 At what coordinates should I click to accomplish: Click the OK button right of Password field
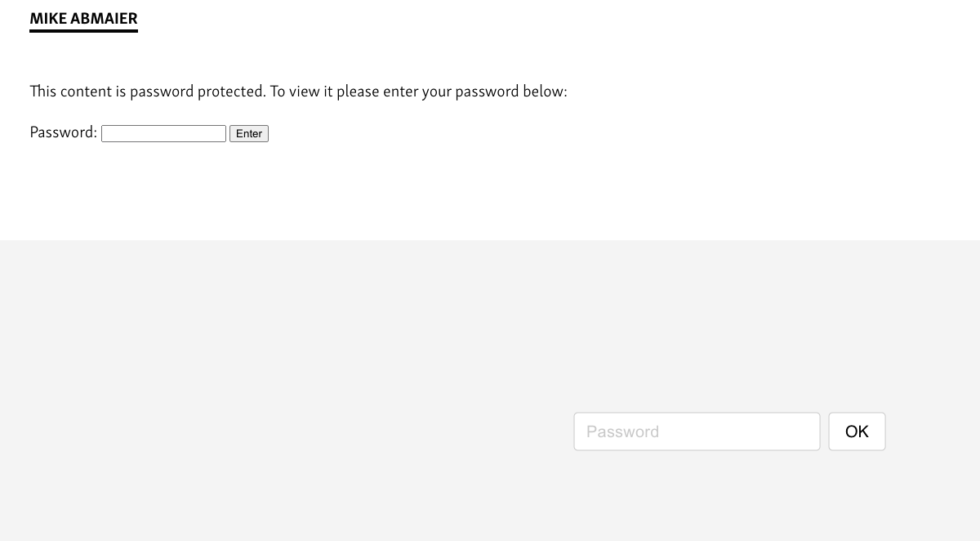(x=857, y=431)
